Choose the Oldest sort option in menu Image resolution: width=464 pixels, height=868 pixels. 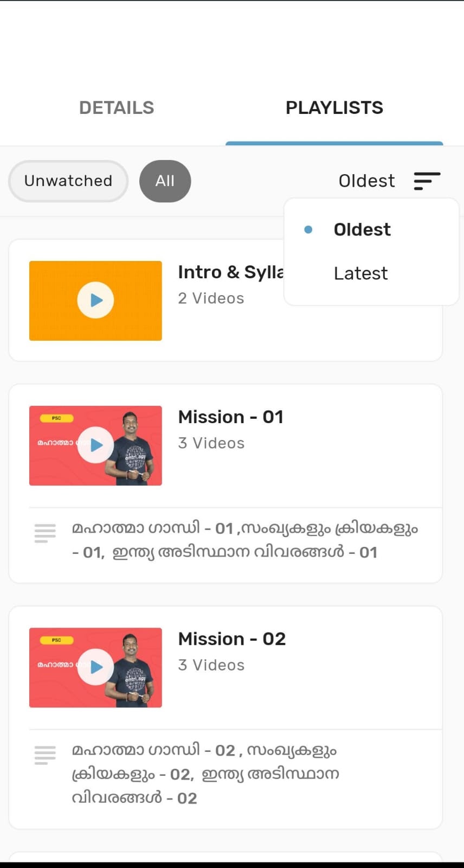(x=362, y=229)
